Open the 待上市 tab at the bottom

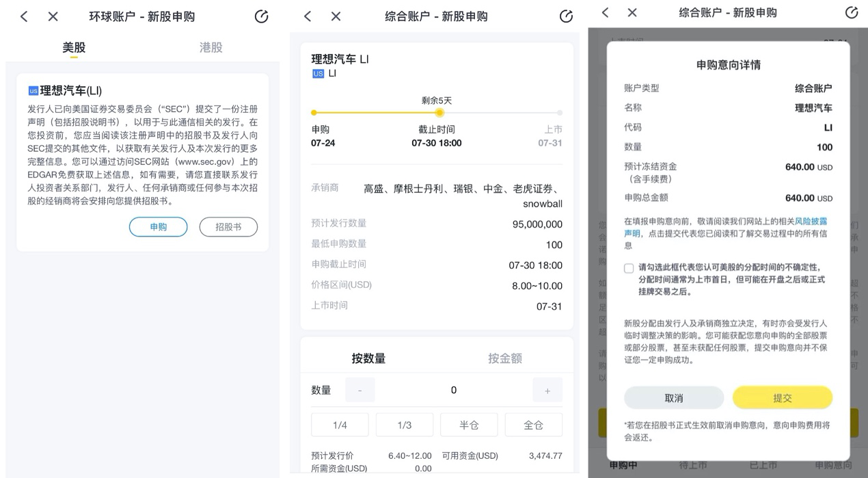click(x=694, y=464)
